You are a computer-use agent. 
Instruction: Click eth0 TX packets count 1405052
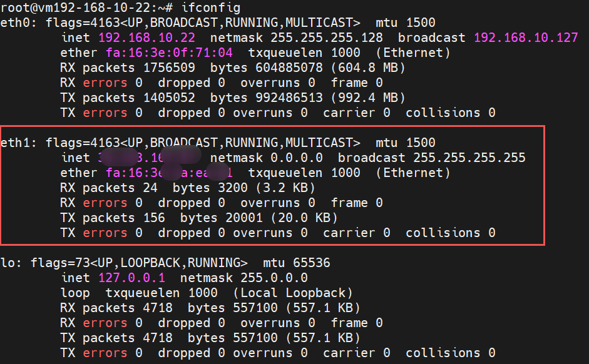point(169,98)
